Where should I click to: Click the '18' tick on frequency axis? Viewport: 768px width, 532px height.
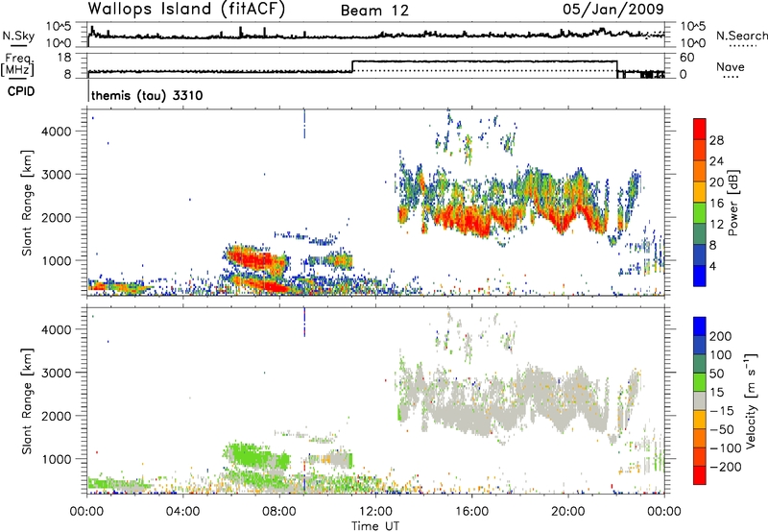[x=64, y=58]
